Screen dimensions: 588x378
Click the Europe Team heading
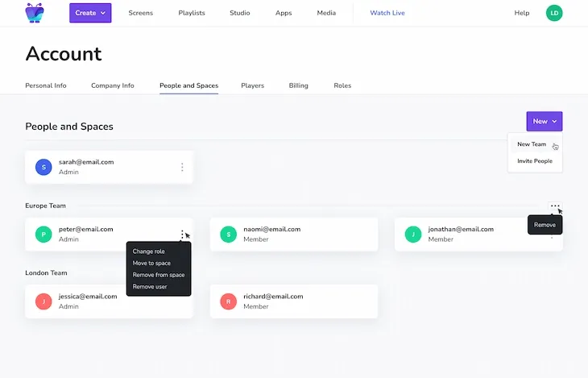(x=45, y=206)
